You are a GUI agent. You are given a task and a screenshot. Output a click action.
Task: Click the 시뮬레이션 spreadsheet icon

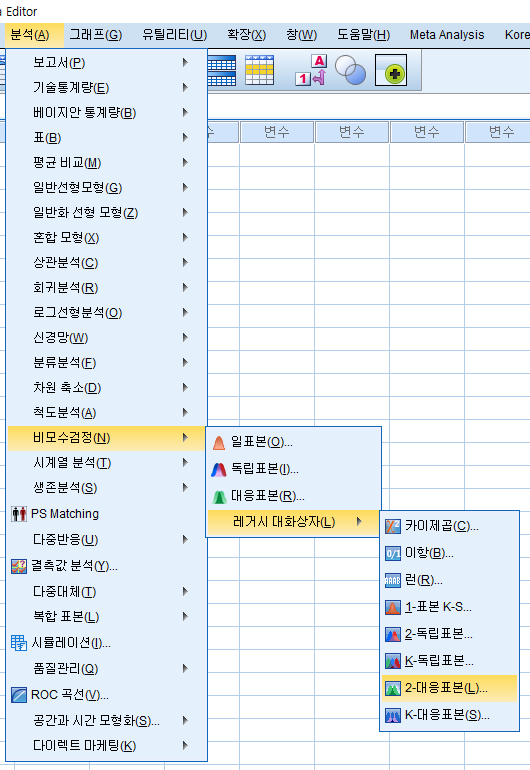pos(19,643)
